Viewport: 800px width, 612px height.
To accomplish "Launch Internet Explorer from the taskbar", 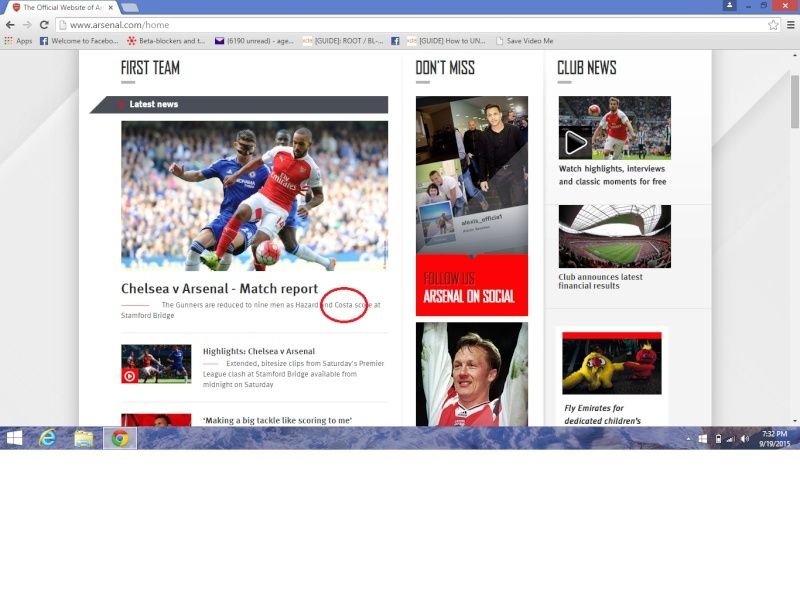I will point(48,438).
